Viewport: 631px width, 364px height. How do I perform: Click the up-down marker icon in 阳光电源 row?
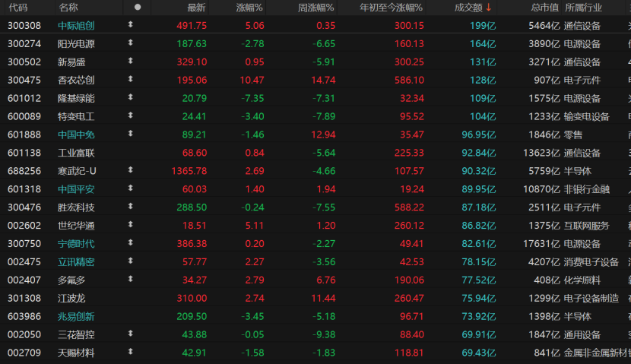tap(131, 43)
